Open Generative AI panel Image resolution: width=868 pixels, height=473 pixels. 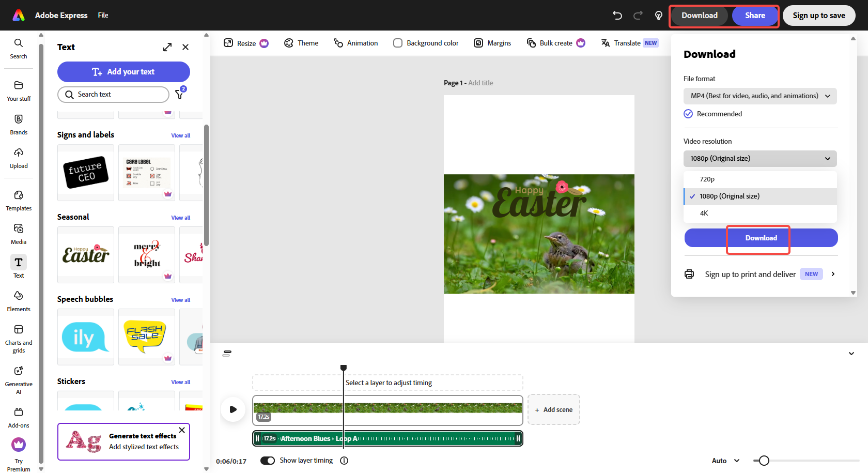19,380
